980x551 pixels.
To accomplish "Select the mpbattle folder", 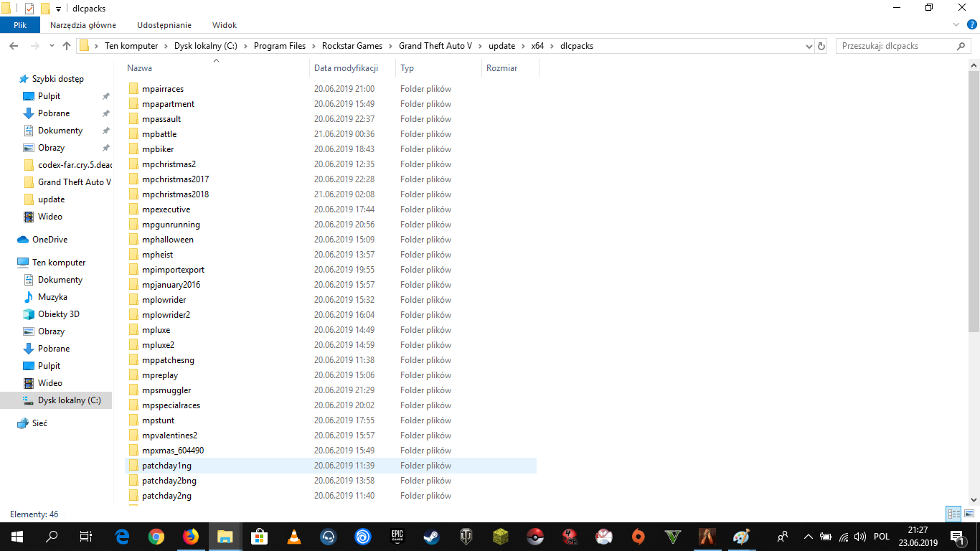I will pos(159,134).
